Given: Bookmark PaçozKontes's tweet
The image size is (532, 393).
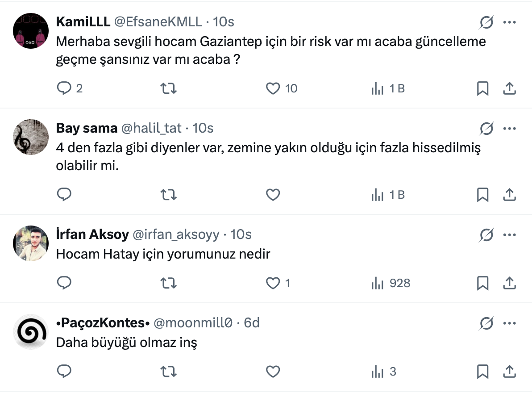Looking at the screenshot, I should [x=482, y=372].
